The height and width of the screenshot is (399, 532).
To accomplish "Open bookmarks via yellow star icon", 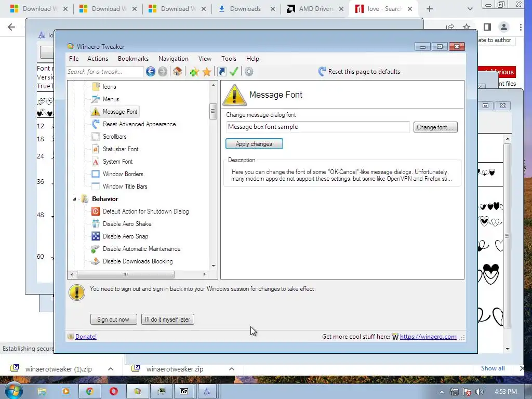I will click(x=207, y=72).
